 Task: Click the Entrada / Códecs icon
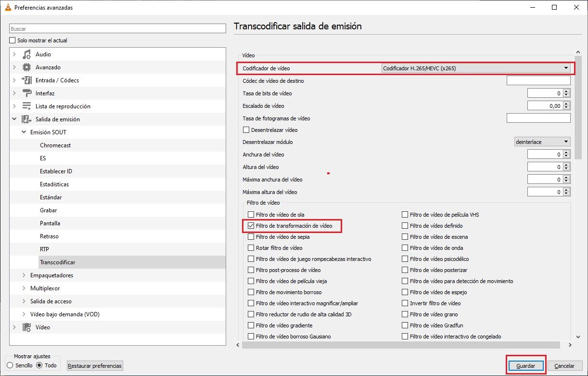pyautogui.click(x=27, y=80)
